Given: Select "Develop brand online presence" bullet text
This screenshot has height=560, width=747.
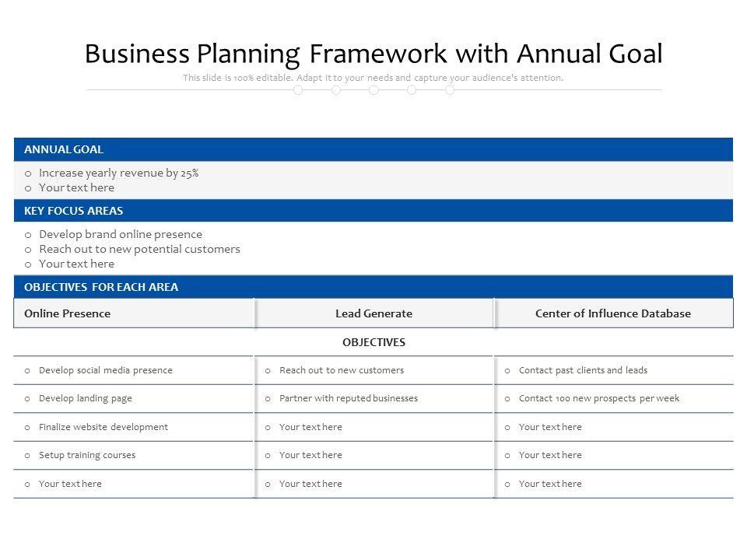Looking at the screenshot, I should coord(121,234).
